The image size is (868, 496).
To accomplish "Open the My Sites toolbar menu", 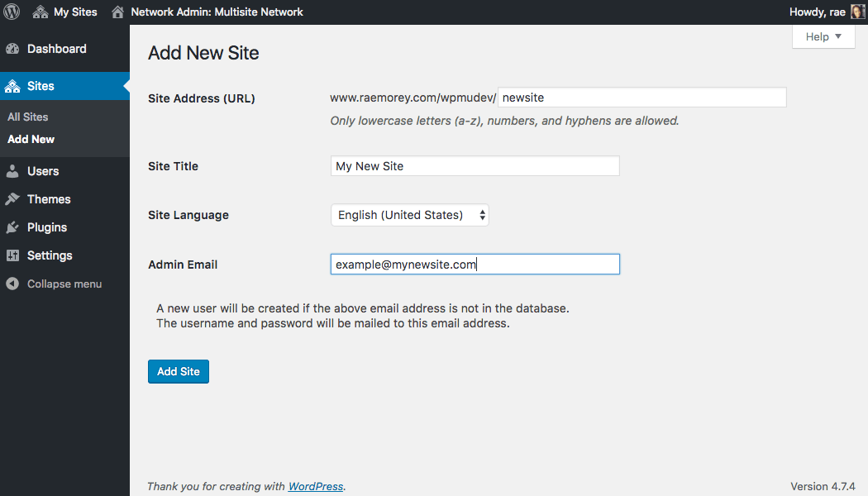I will [x=74, y=12].
